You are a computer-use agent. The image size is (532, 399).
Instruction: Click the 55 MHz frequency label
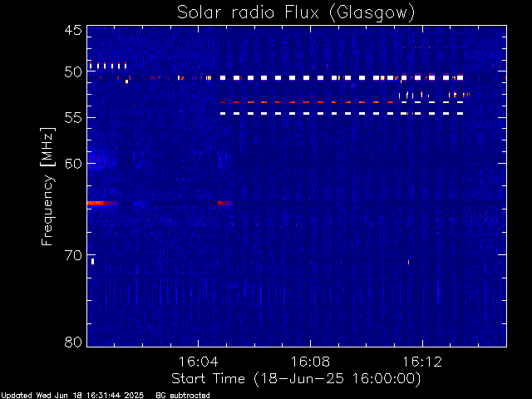(x=73, y=118)
